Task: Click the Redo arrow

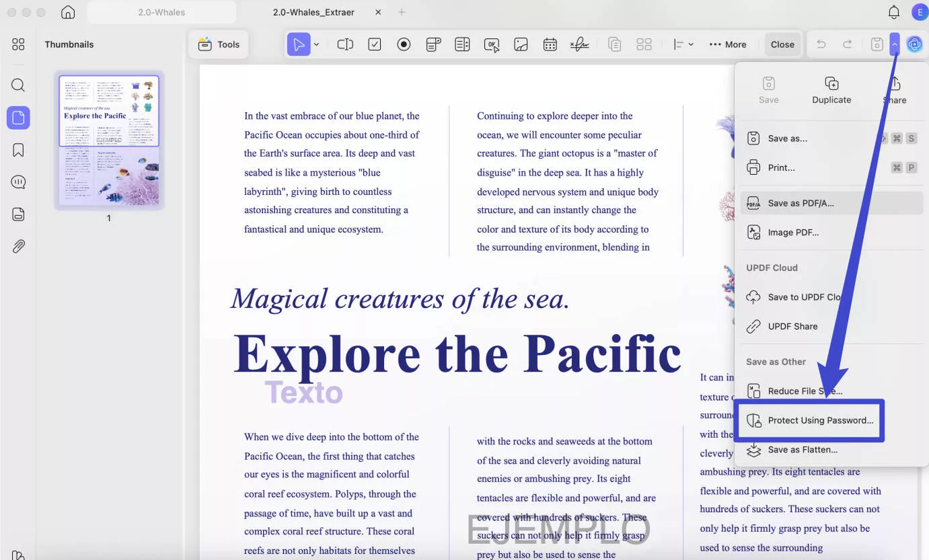Action: click(x=848, y=44)
